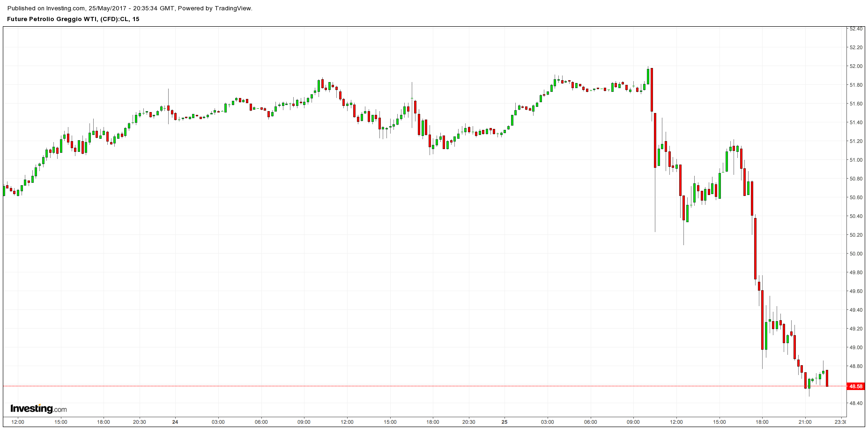This screenshot has width=868, height=428.
Task: Click the 50.20 price axis label
Action: [x=856, y=235]
